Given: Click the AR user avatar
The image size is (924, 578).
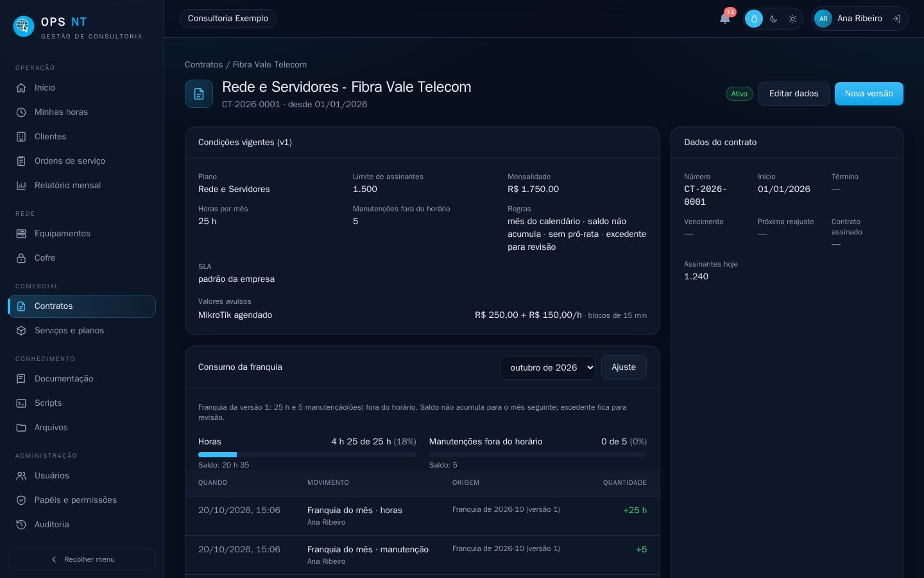Looking at the screenshot, I should tap(823, 19).
